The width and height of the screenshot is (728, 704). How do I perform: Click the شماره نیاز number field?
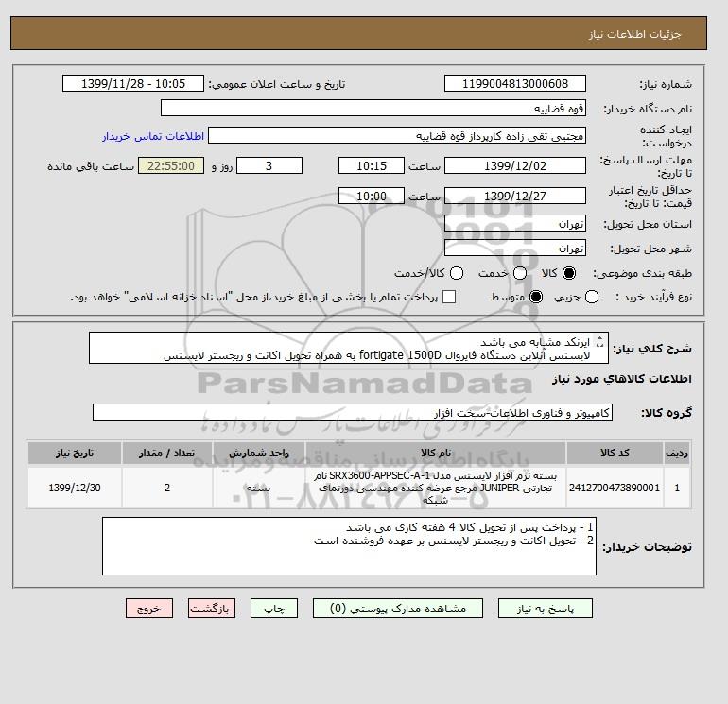click(515, 83)
